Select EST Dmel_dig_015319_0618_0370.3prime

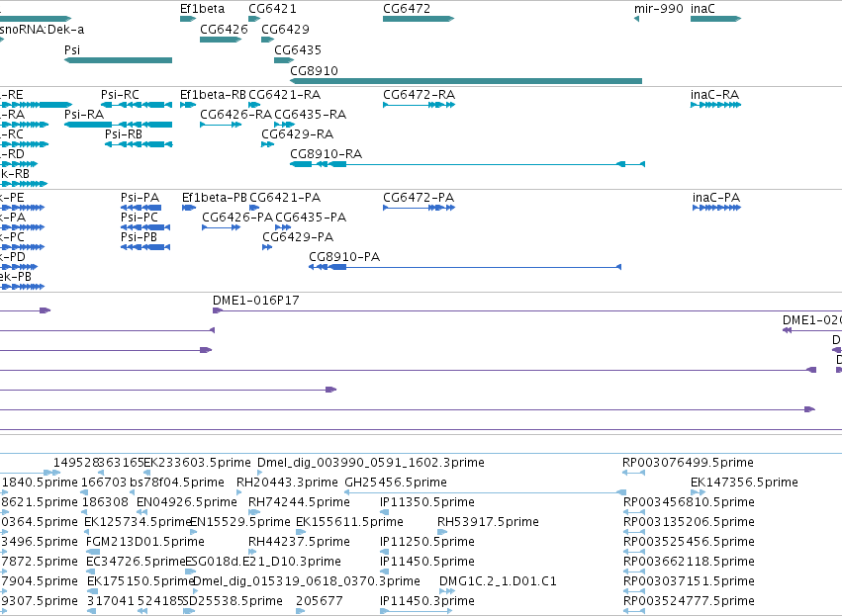306,581
